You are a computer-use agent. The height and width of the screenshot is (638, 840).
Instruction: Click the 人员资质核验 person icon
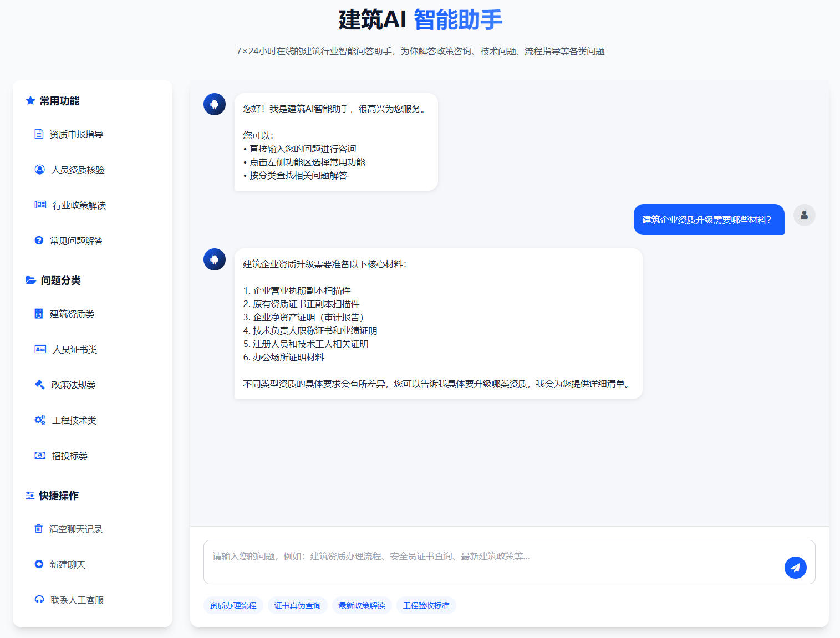(x=39, y=170)
